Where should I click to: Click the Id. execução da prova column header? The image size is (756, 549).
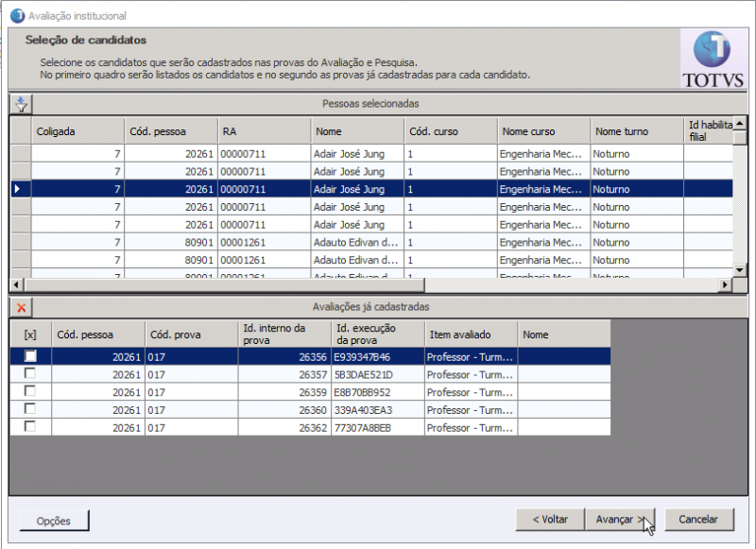369,334
